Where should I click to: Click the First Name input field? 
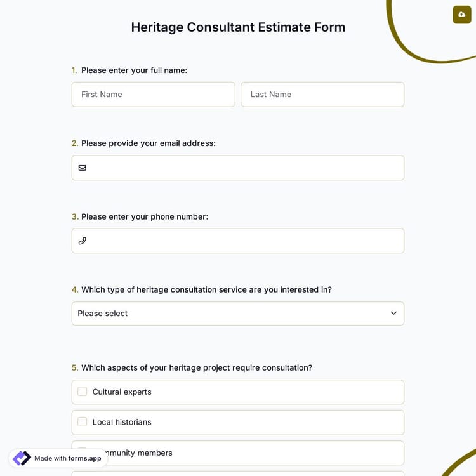pos(153,95)
